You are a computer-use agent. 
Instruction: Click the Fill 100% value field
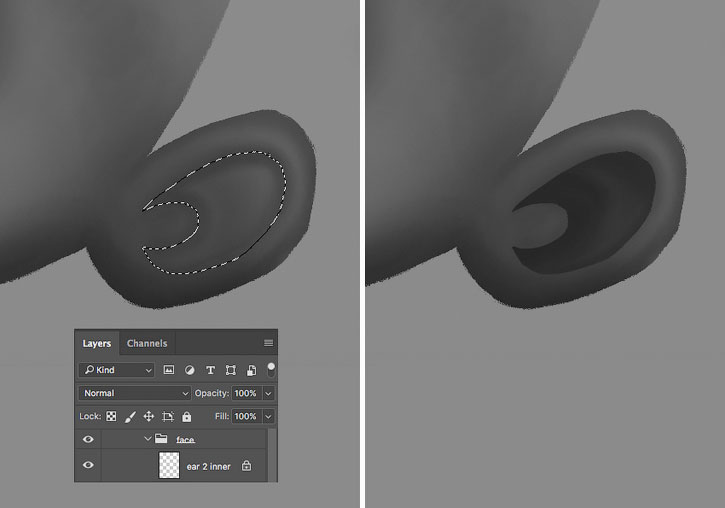click(246, 416)
